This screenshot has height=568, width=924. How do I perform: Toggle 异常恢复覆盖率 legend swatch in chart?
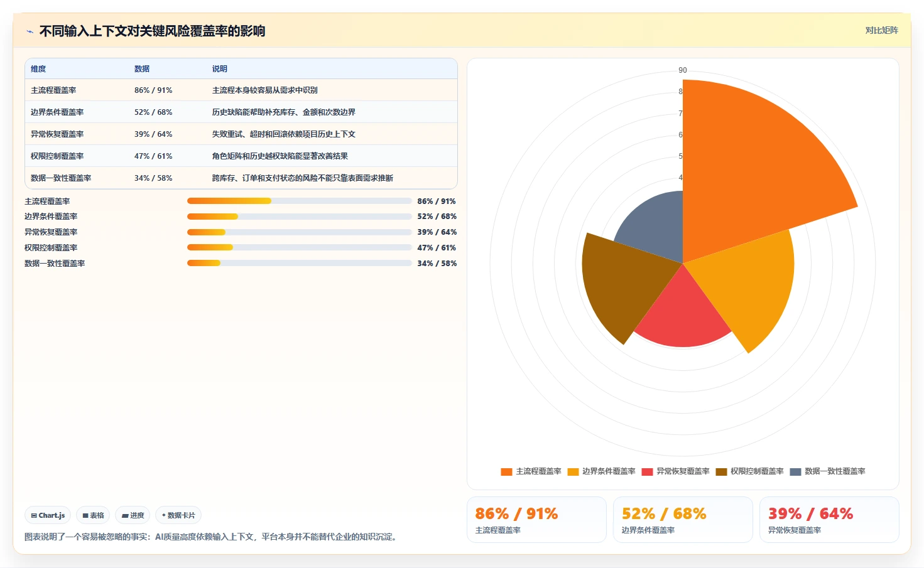point(648,471)
